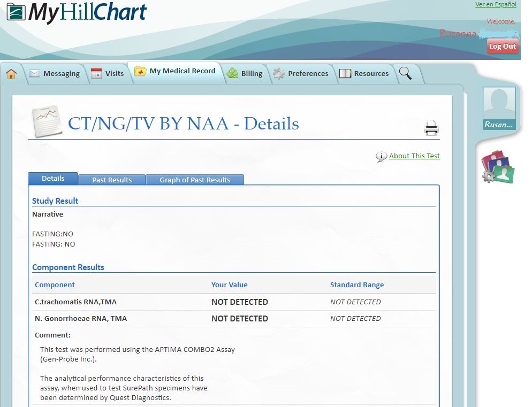Select the Details tab
The height and width of the screenshot is (407, 532).
[53, 179]
